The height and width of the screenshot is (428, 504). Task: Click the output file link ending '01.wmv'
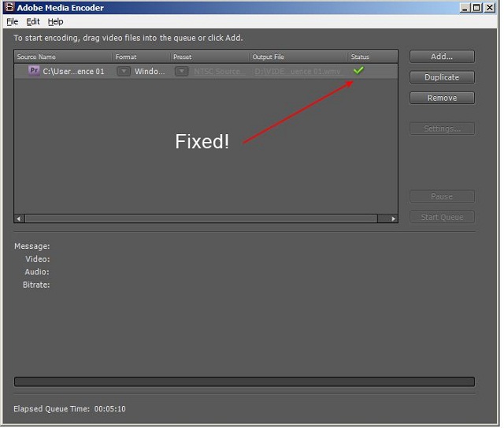click(x=298, y=72)
